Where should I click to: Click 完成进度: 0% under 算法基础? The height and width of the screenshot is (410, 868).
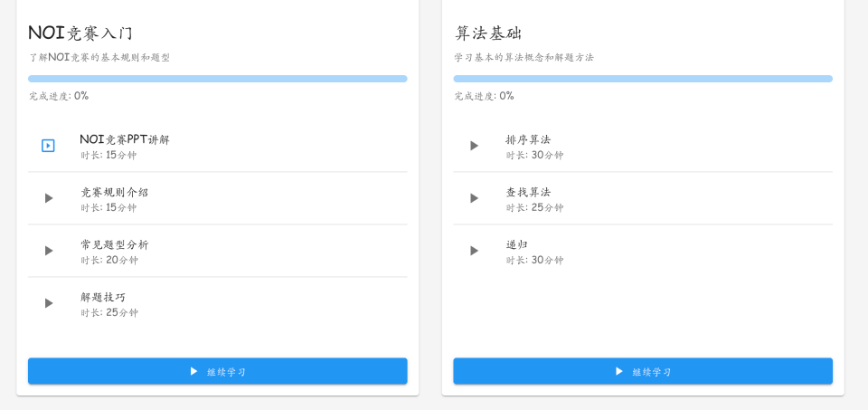pos(484,96)
